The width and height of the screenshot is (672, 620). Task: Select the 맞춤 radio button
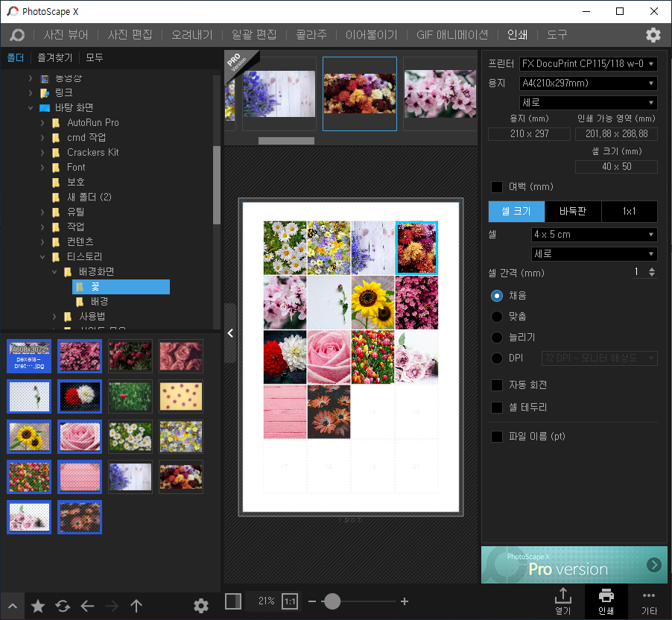[x=497, y=317]
